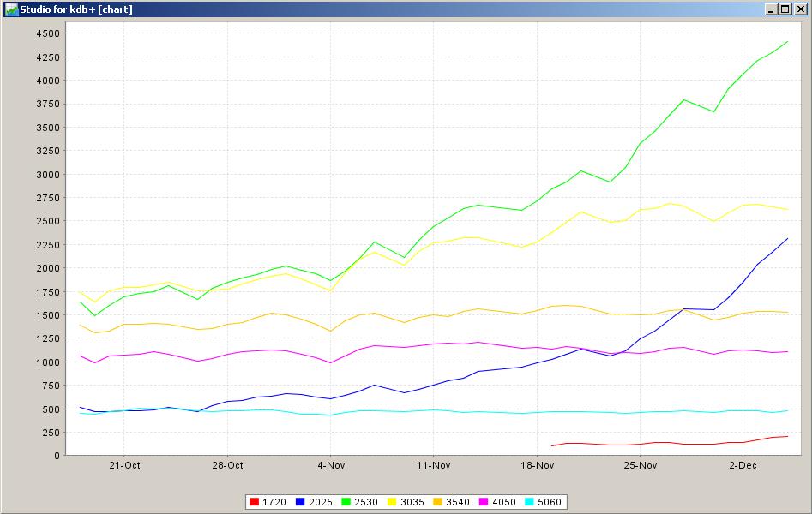Viewport: 812px width, 514px height.
Task: Click the 1000 value axis label
Action: pyautogui.click(x=48, y=362)
